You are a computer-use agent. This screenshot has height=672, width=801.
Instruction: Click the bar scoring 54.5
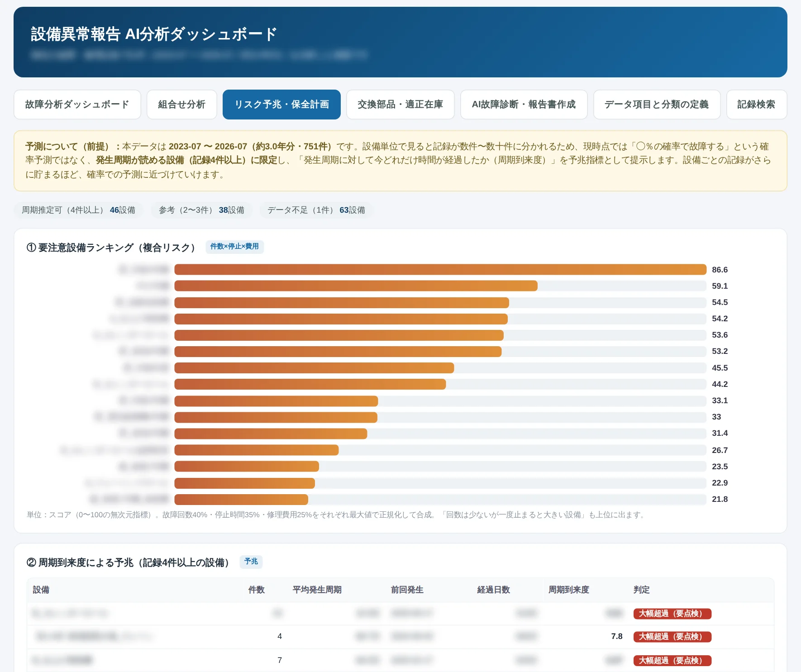342,302
